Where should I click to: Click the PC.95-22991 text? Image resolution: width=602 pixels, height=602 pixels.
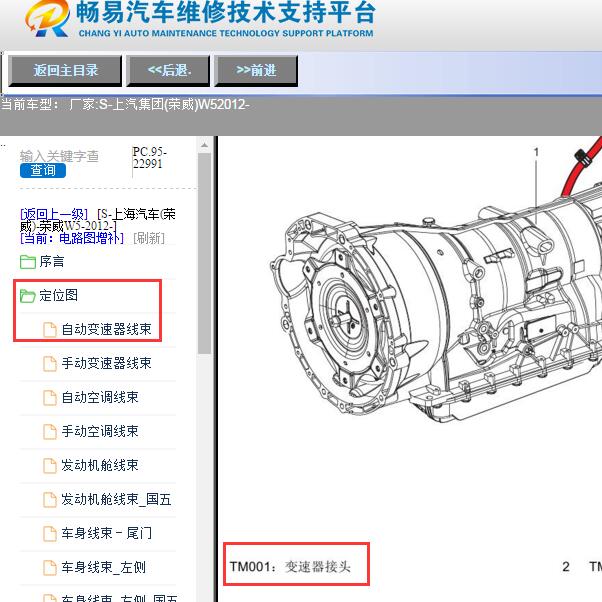click(x=149, y=158)
